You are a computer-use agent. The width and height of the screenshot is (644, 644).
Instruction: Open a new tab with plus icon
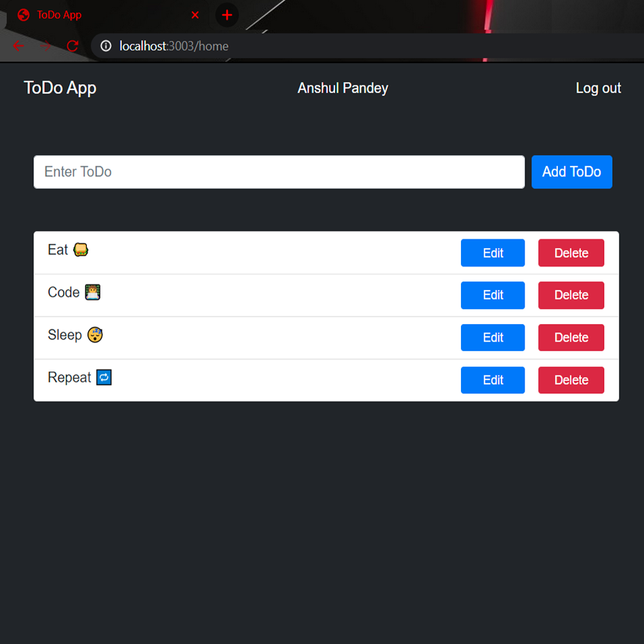point(226,15)
